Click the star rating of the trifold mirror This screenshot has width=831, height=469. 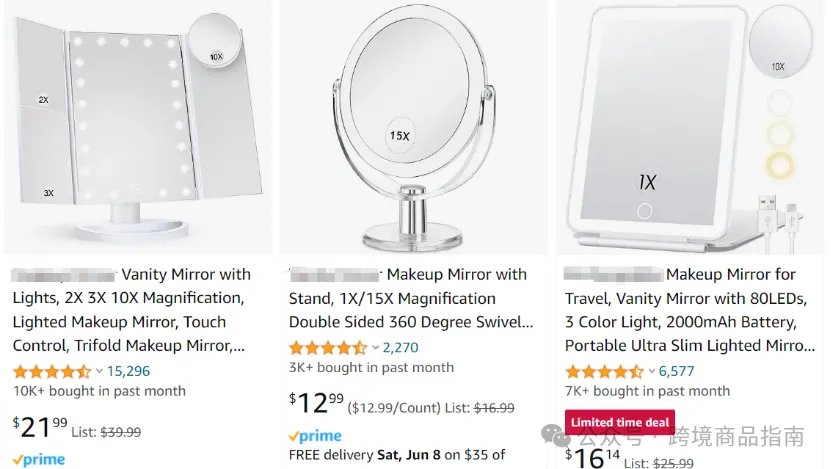pos(52,371)
